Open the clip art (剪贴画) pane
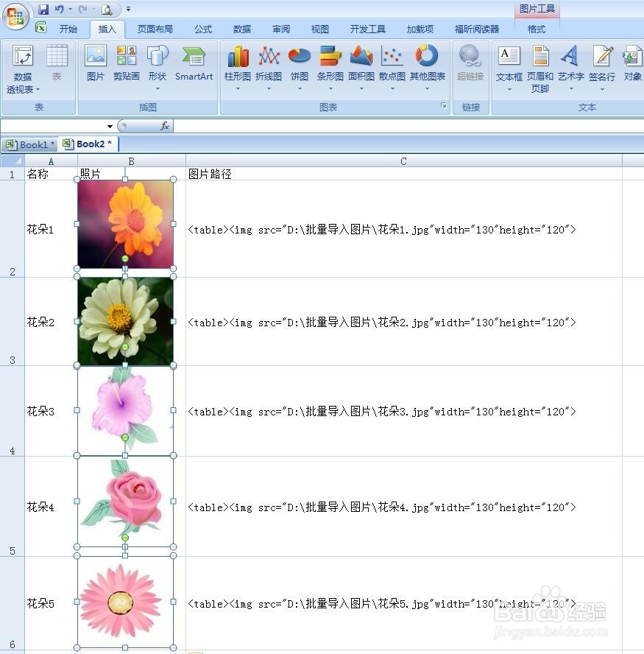The height and width of the screenshot is (654, 644). [127, 63]
